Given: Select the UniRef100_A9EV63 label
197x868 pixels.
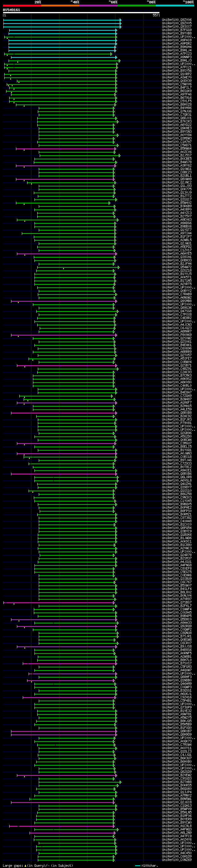Looking at the screenshot, I should [x=177, y=220].
